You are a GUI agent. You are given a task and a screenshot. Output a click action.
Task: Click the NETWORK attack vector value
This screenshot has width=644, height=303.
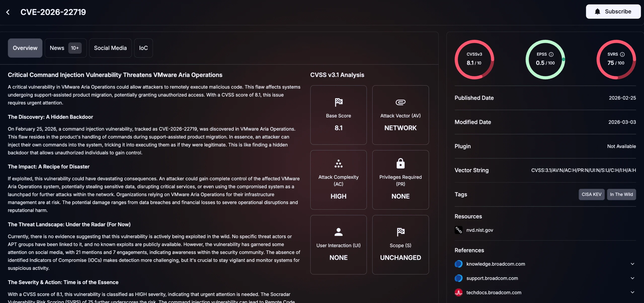click(400, 128)
